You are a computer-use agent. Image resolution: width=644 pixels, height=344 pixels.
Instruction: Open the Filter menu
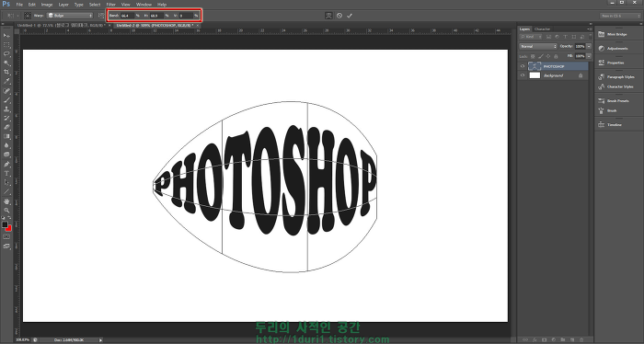111,5
